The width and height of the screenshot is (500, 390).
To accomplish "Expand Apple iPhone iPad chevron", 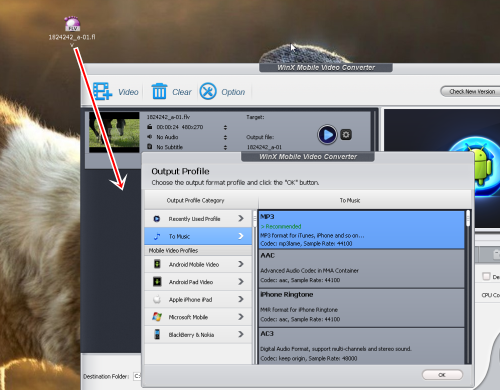I will 241,299.
